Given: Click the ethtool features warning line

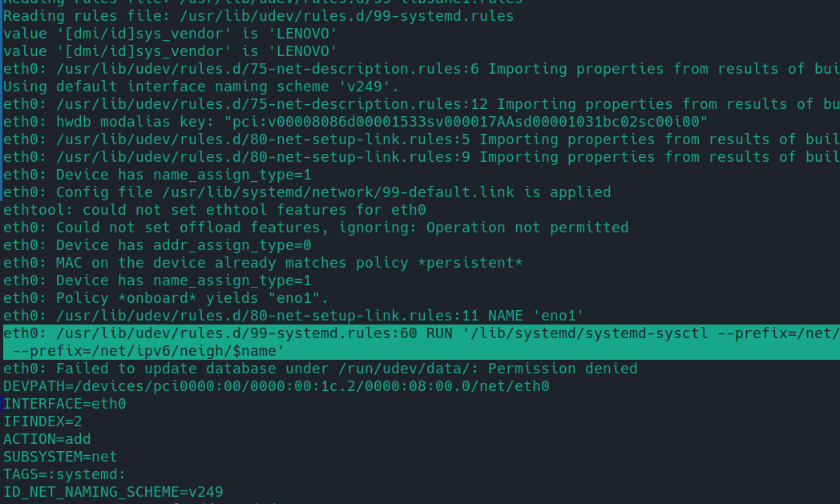Looking at the screenshot, I should [214, 210].
